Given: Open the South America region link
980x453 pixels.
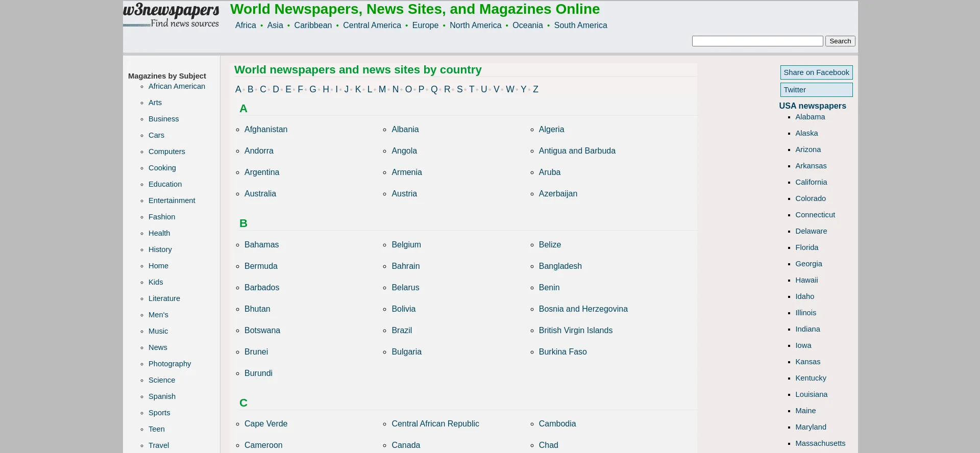Looking at the screenshot, I should click(x=581, y=25).
